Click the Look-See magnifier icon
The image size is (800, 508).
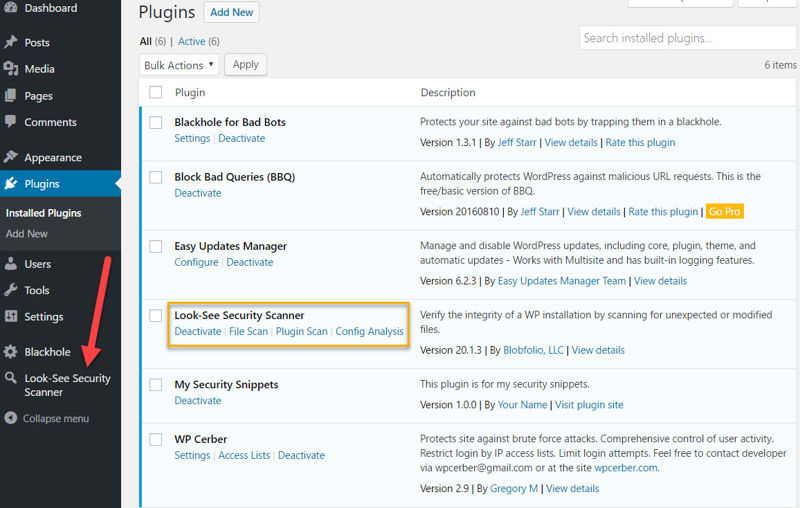coord(11,378)
